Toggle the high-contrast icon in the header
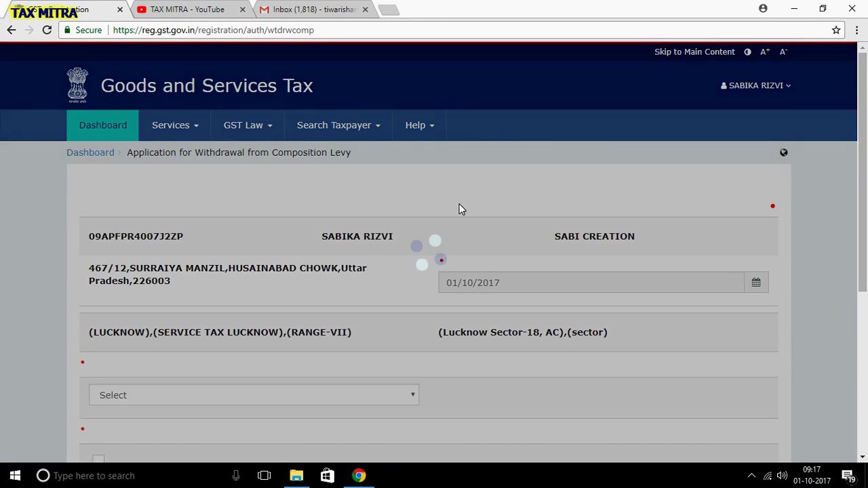The image size is (868, 488). click(747, 52)
